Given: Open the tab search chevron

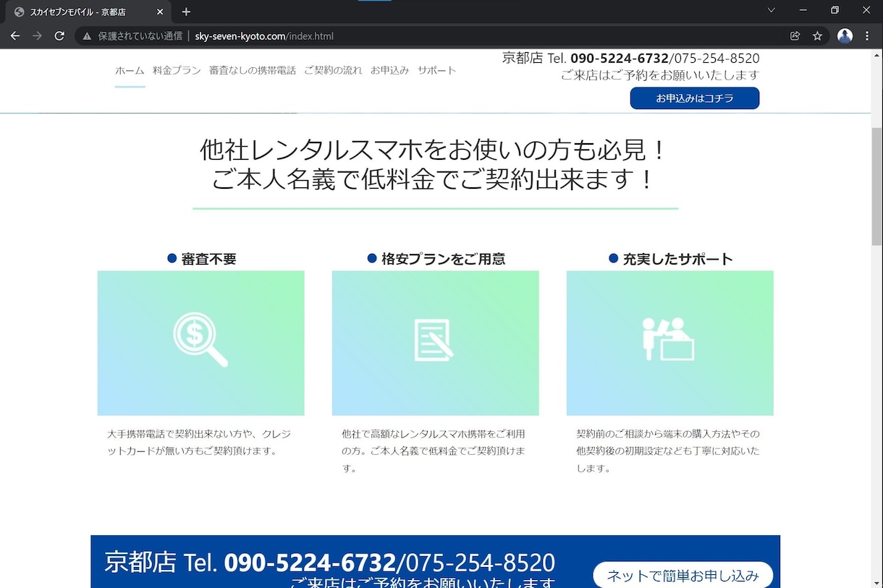Looking at the screenshot, I should click(772, 10).
